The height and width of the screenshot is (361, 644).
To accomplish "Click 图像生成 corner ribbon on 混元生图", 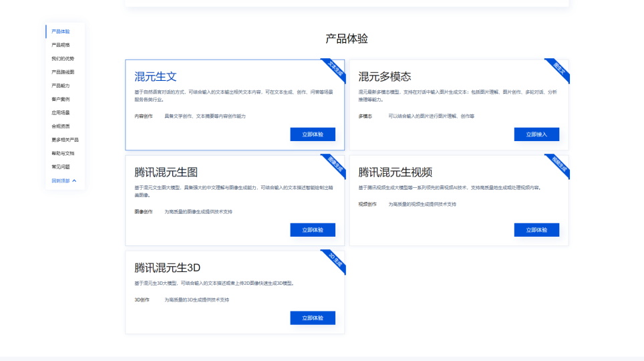I will click(335, 165).
